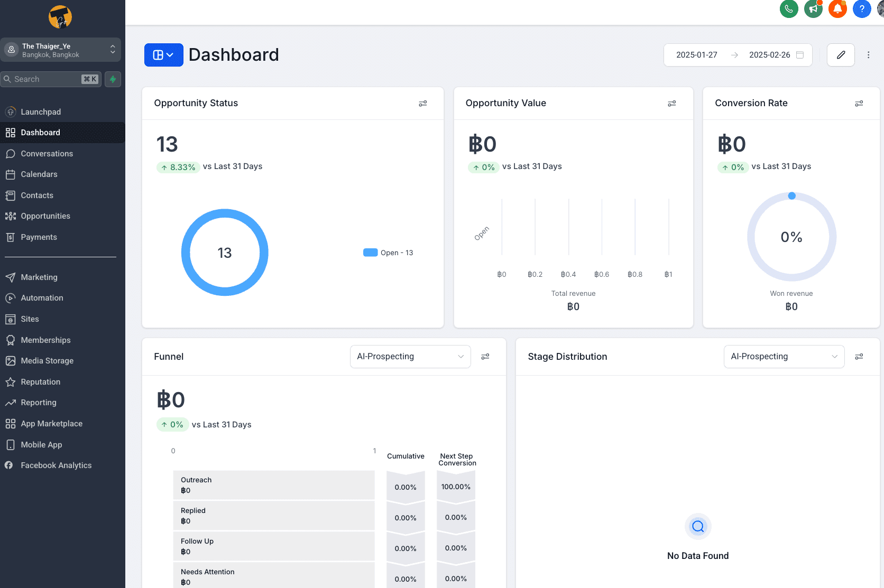This screenshot has height=588, width=884.
Task: Open Conversion Rate widget filter settings
Action: 859,104
